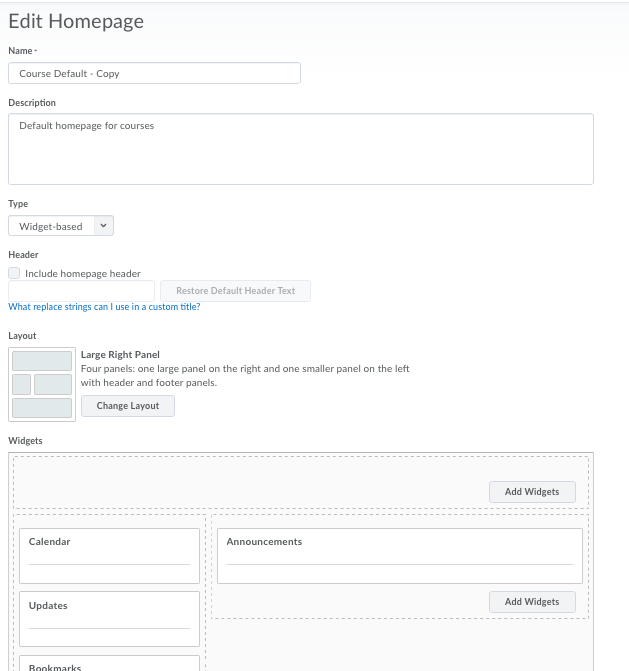Select the Bookmarks widget
This screenshot has width=629, height=671.
[109, 664]
